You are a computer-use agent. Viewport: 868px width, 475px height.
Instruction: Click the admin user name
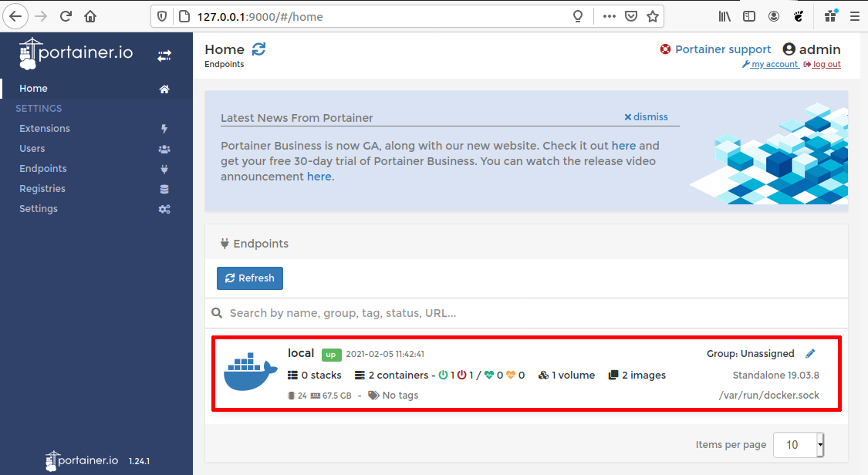pyautogui.click(x=820, y=49)
